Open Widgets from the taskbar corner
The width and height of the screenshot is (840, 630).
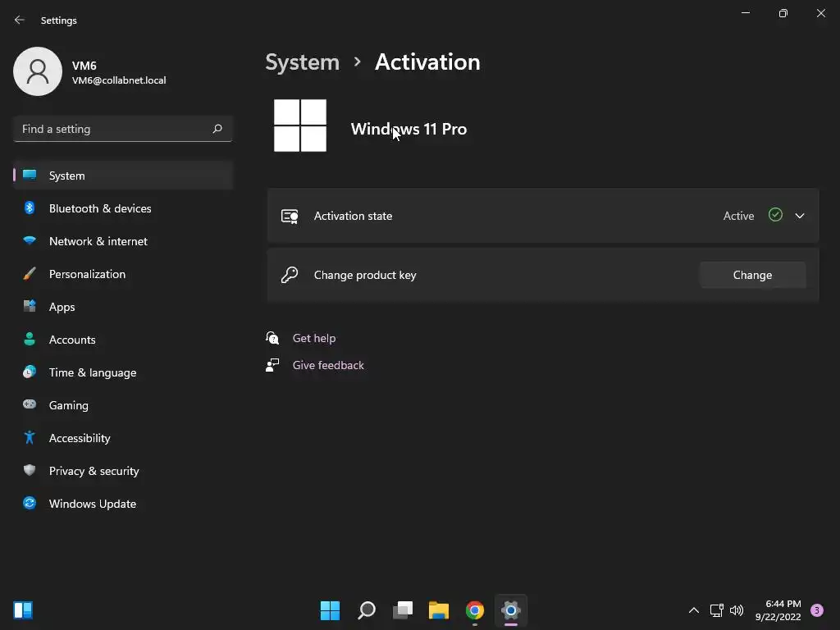click(23, 610)
